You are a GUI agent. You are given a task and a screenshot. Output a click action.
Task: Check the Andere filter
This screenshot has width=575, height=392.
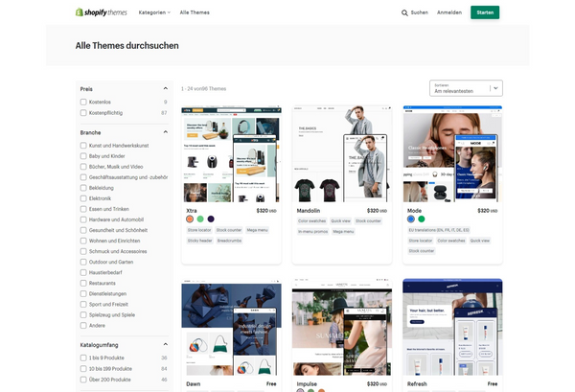(x=83, y=326)
